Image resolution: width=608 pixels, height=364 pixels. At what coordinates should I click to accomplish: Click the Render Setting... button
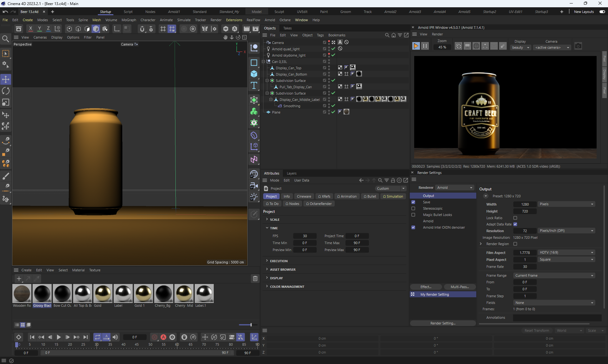coord(443,323)
